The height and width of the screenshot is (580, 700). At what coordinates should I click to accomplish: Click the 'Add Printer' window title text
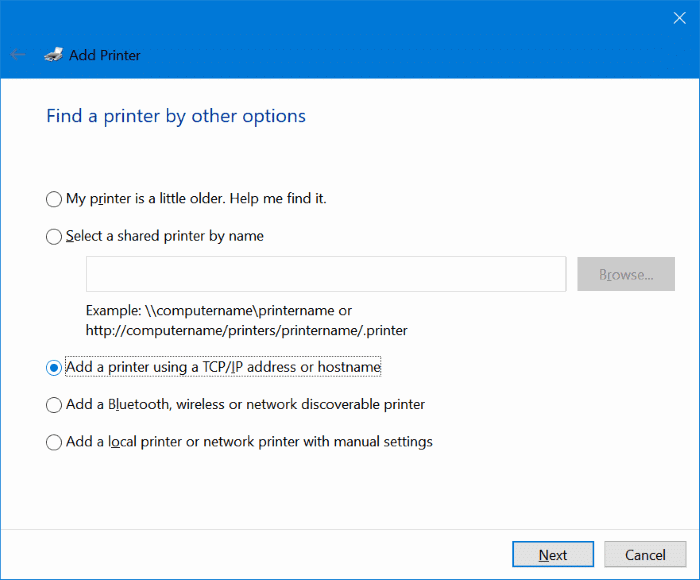(105, 55)
